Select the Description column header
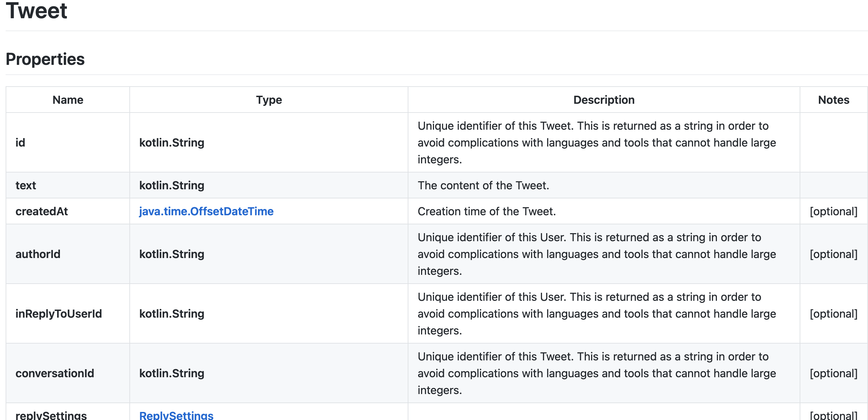Viewport: 868px width, 420px height. coord(604,100)
